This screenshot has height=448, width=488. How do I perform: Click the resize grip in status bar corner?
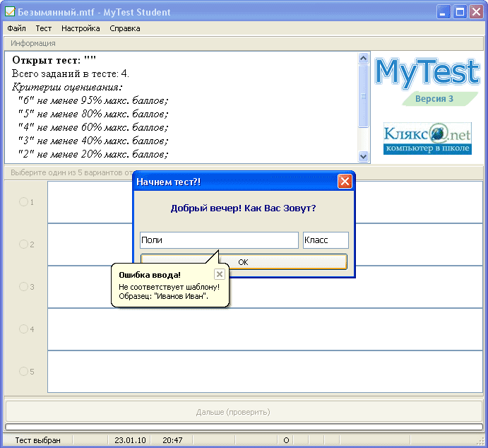click(x=480, y=441)
